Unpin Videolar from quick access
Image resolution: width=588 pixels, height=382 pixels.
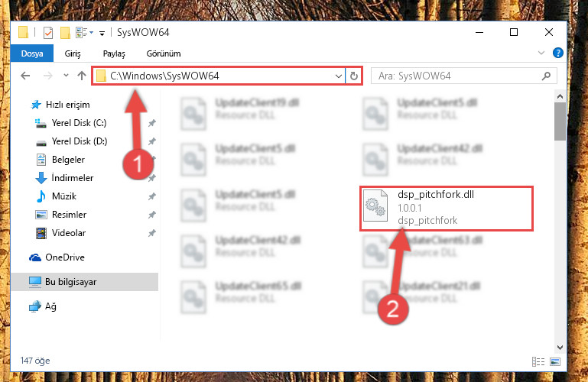pyautogui.click(x=152, y=233)
